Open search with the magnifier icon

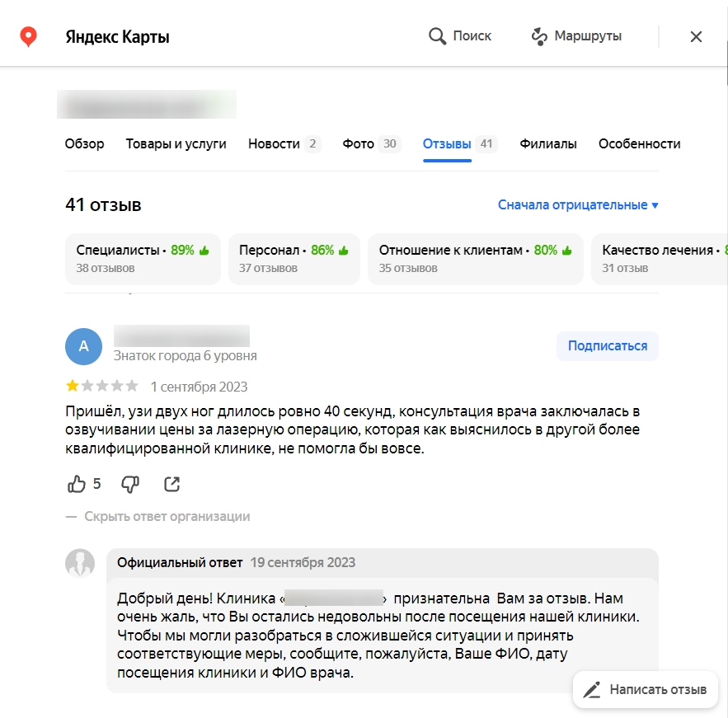tap(437, 36)
